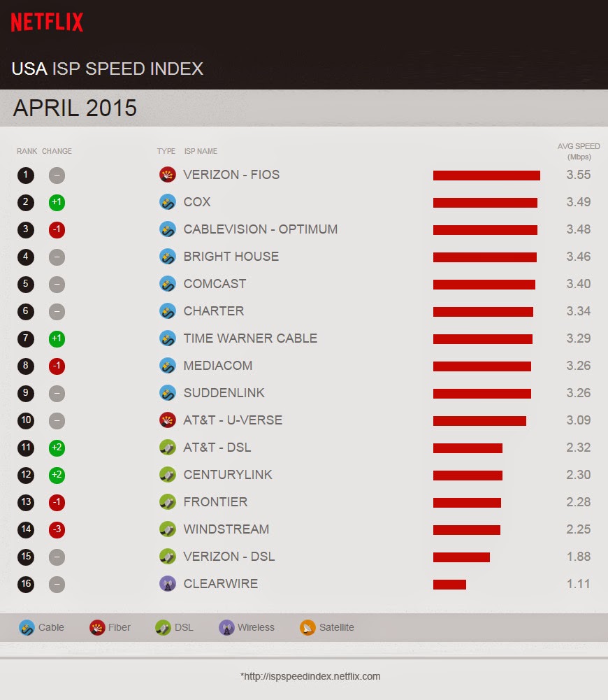
Task: Select the Satellite legend icon
Action: (307, 627)
